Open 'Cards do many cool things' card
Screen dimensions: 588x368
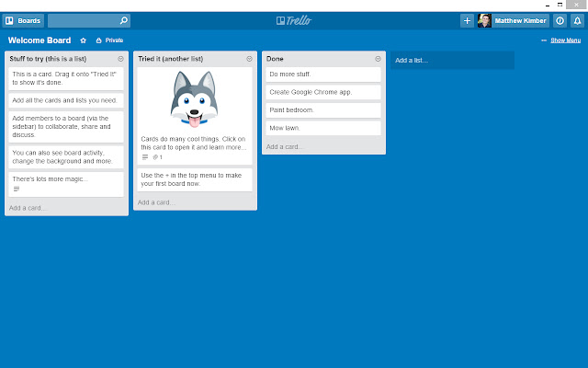(194, 116)
